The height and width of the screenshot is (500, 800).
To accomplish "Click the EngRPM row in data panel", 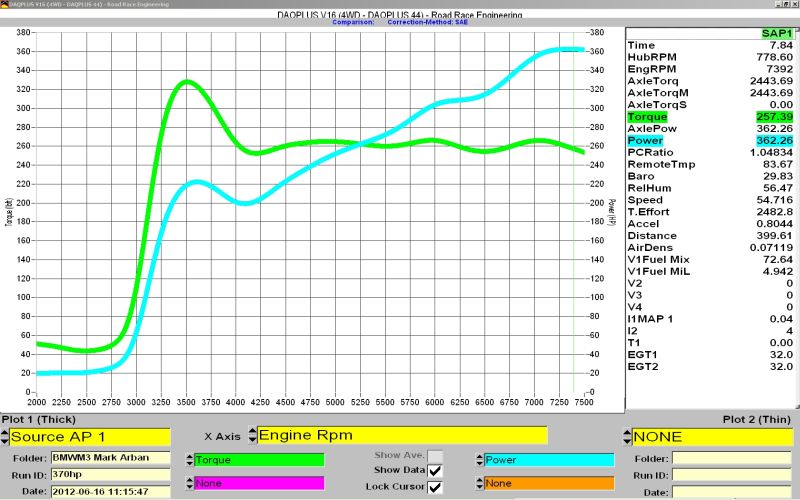I will pyautogui.click(x=712, y=69).
